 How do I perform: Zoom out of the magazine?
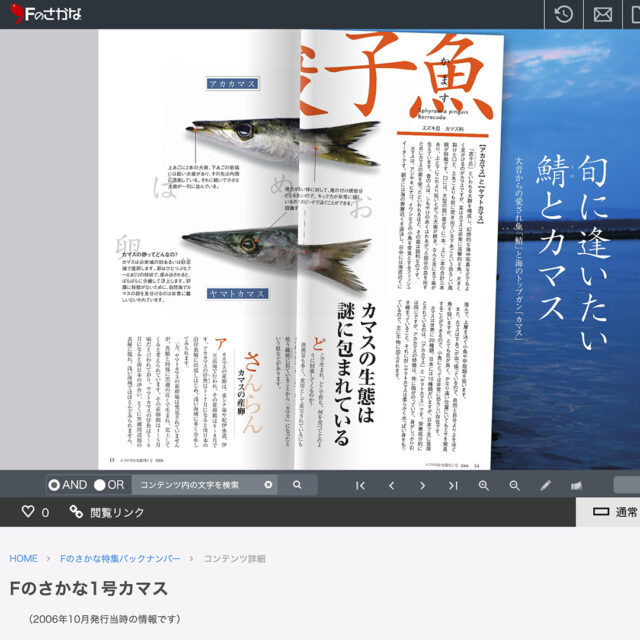point(515,485)
